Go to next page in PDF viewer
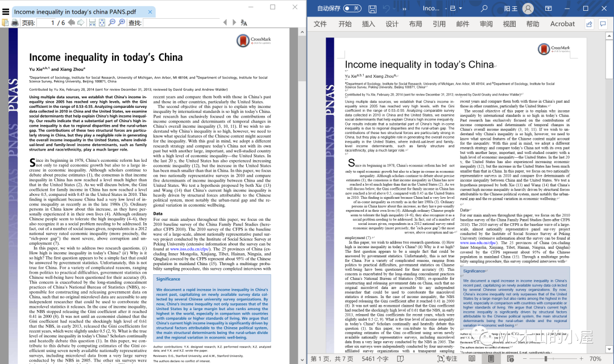614x364 pixels. coord(80,22)
